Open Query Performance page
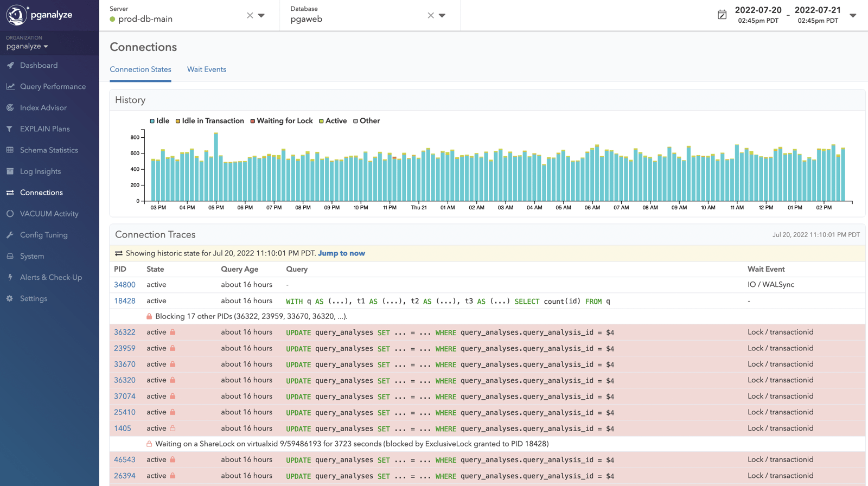 [x=53, y=86]
